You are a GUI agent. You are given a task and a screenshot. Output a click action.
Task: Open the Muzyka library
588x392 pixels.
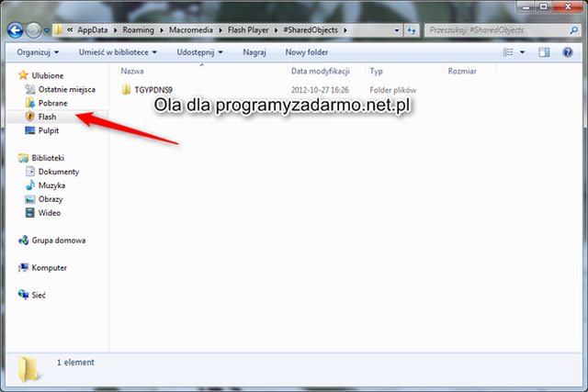click(x=53, y=185)
